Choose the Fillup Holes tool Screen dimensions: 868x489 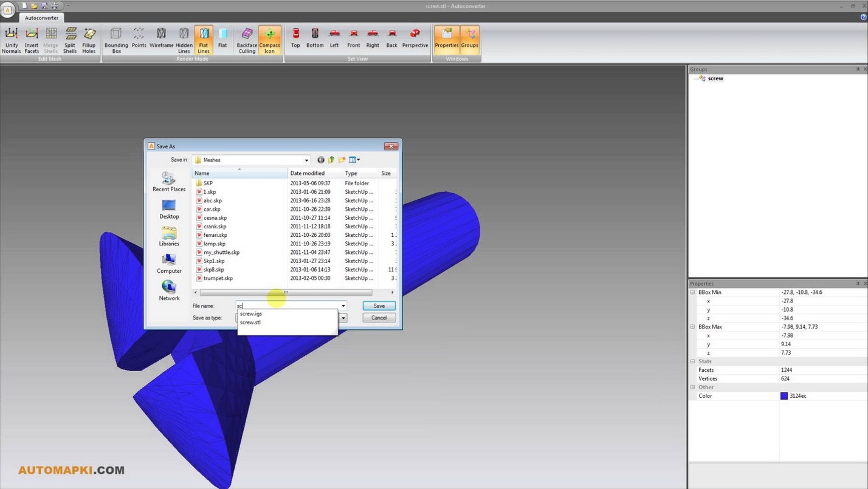point(89,40)
